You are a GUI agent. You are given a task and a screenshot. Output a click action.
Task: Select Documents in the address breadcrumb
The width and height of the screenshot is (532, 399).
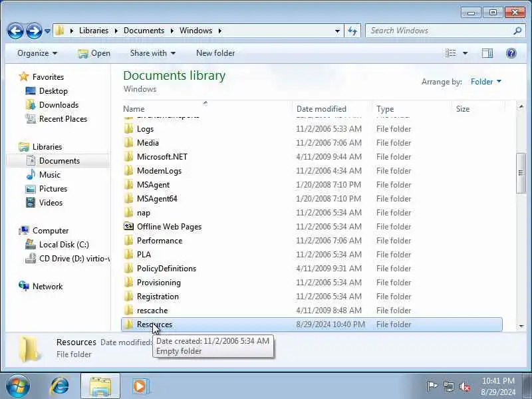click(144, 31)
